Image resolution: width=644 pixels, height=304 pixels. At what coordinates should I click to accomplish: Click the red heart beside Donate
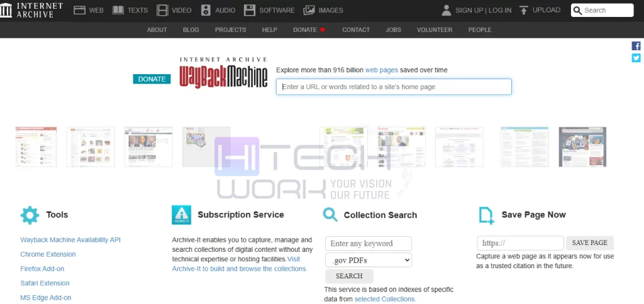tap(323, 30)
